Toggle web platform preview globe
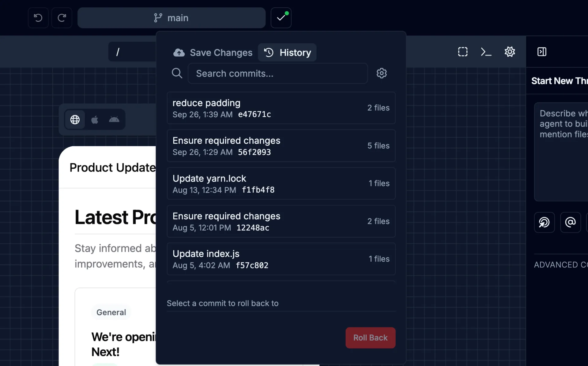This screenshot has width=588, height=366. click(75, 119)
